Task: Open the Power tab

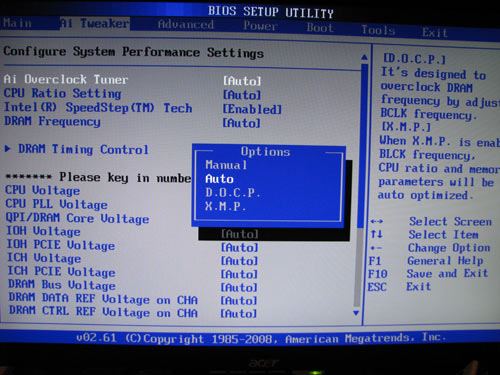Action: click(260, 26)
